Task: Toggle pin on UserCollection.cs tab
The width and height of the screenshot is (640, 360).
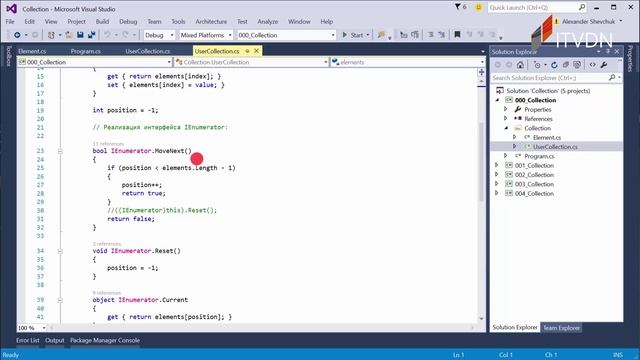Action: point(247,51)
